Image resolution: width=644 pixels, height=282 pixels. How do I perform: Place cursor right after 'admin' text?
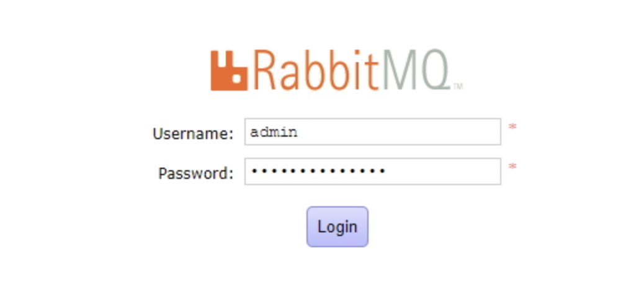pos(298,132)
